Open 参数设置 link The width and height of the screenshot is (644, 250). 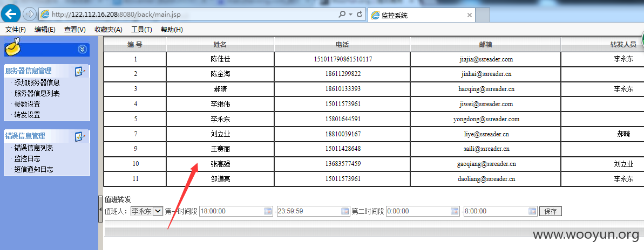click(x=27, y=104)
